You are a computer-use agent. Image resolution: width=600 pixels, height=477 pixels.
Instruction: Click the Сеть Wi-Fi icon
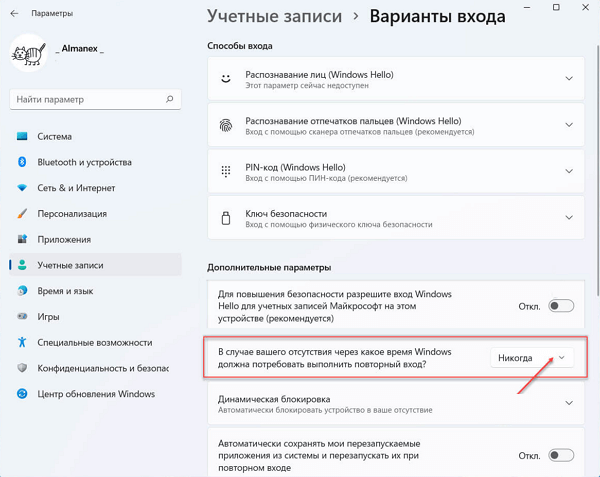[x=22, y=188]
